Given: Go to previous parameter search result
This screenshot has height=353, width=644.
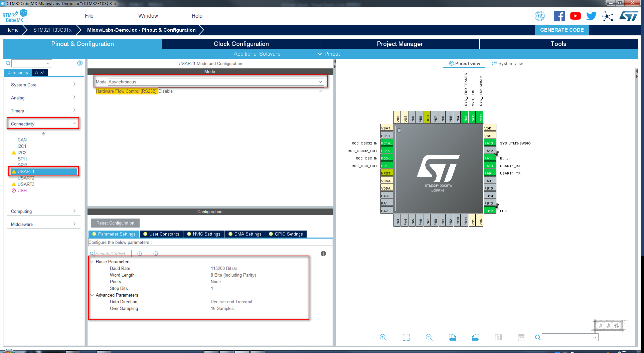Looking at the screenshot, I should pos(140,254).
